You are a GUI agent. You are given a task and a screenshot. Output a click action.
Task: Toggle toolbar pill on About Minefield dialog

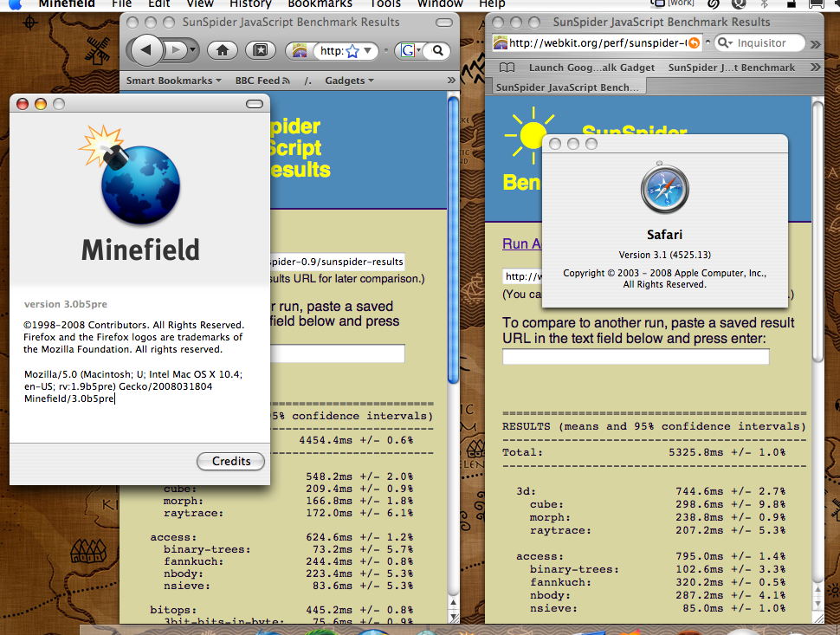tap(255, 104)
